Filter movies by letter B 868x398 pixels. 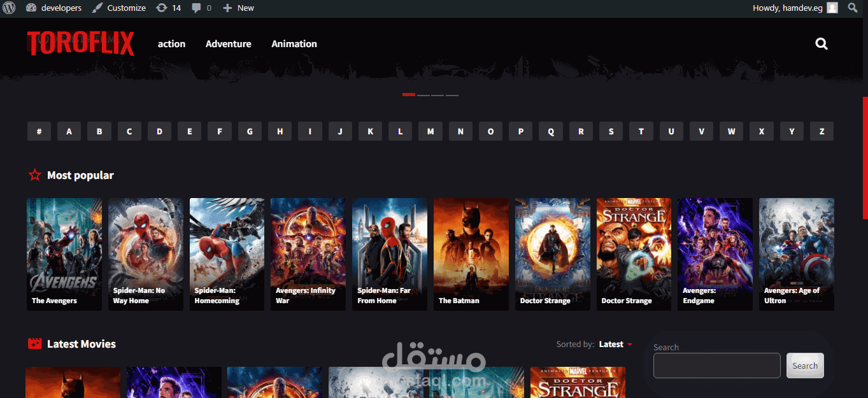[99, 131]
